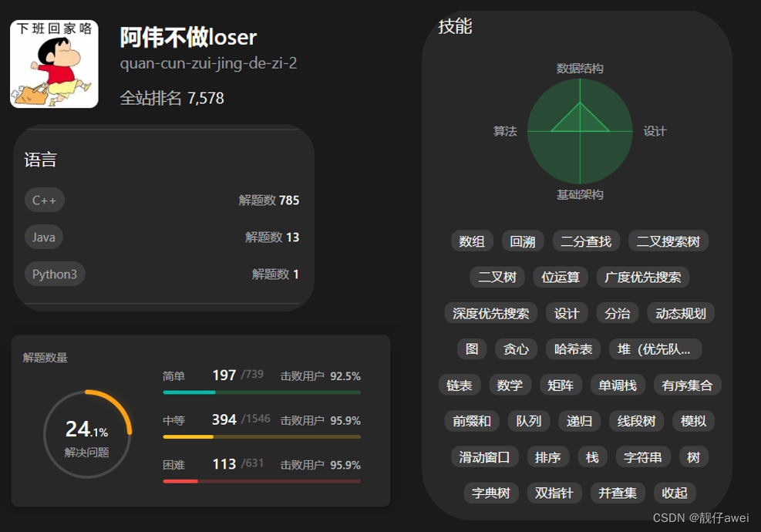
Task: Select the 二分查找 skill tag
Action: point(586,241)
